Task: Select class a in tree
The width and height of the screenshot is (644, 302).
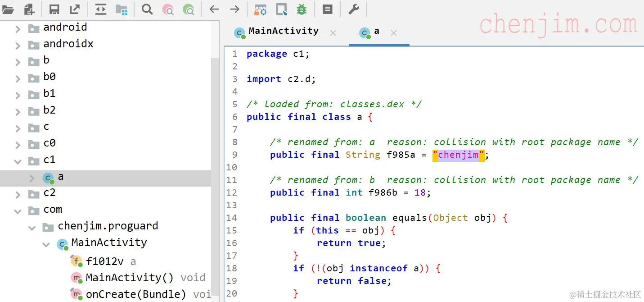Action: 54,177
